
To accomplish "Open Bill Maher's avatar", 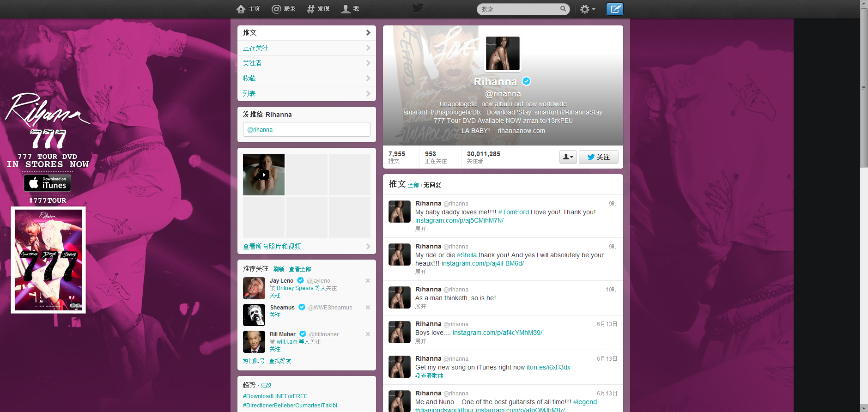I will (x=254, y=342).
